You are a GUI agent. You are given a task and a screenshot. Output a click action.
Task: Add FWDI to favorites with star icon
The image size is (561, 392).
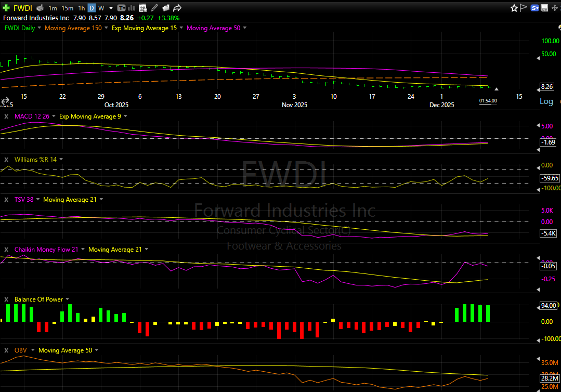coord(514,8)
